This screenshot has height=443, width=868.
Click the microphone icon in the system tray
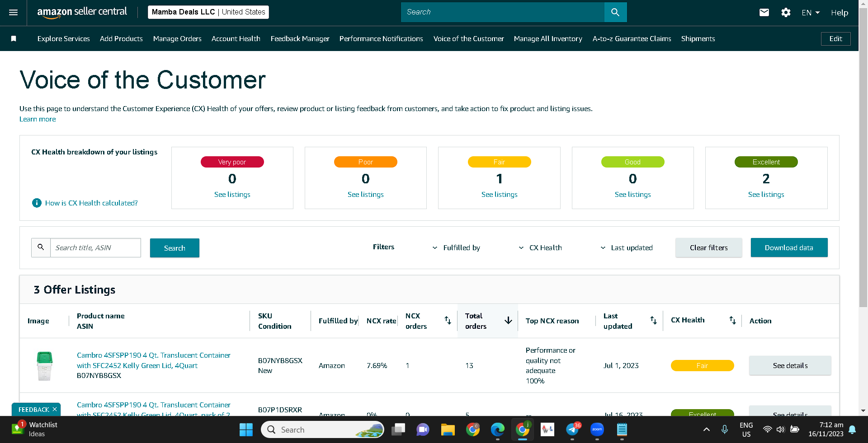[x=725, y=429]
